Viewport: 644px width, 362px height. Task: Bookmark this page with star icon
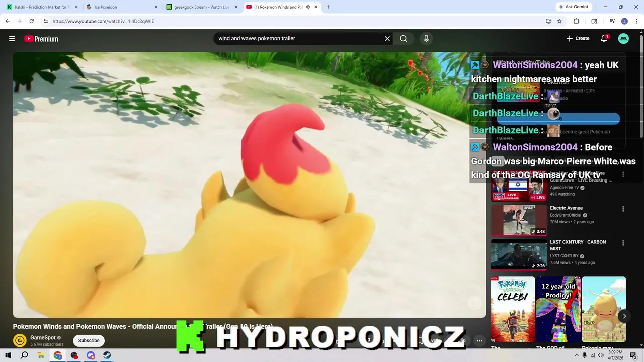click(559, 21)
